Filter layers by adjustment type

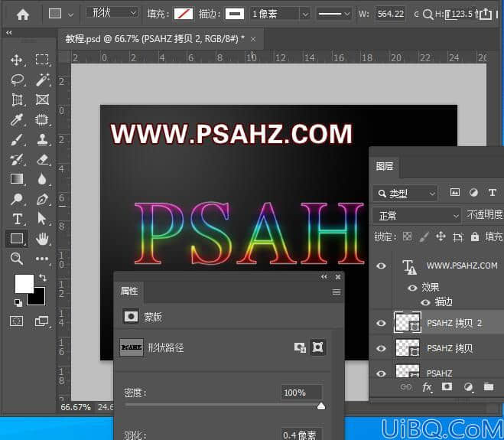pyautogui.click(x=473, y=192)
